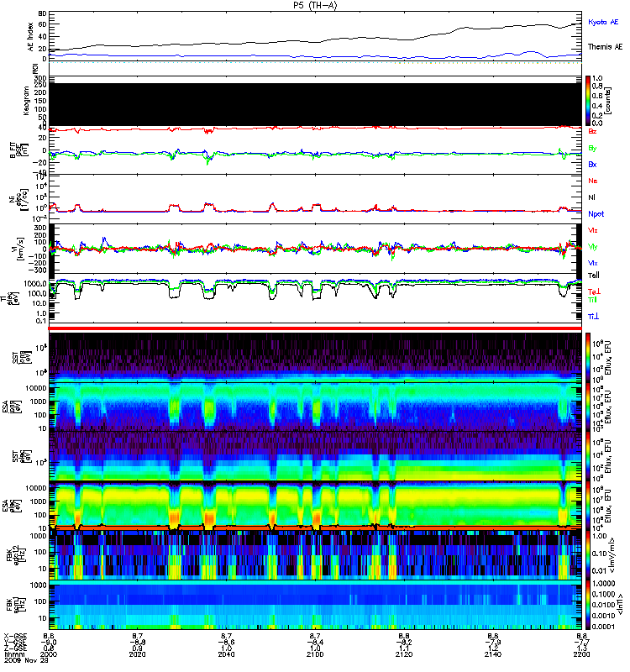Click the 2000 time tick label
Image resolution: width=630 pixels, height=672 pixels.
49,654
